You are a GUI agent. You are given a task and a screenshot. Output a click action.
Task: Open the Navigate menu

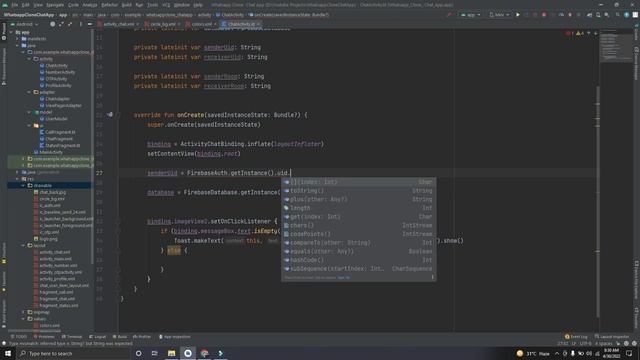coord(55,5)
